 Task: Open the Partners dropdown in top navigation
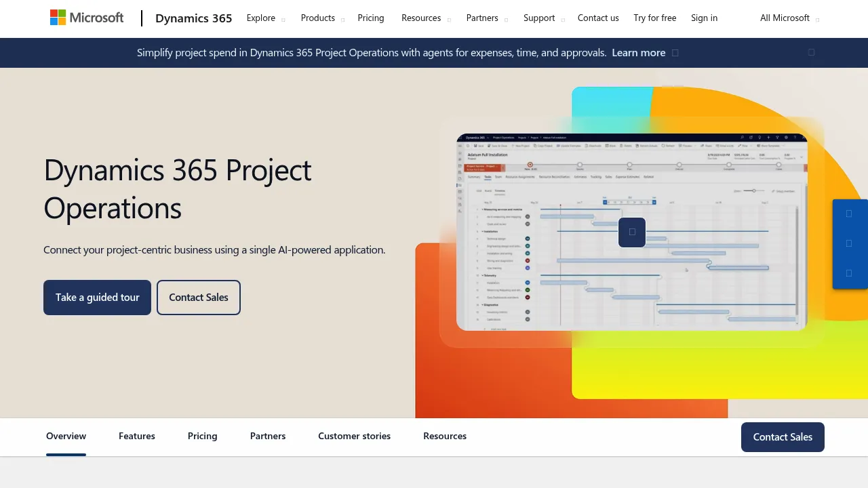[487, 18]
